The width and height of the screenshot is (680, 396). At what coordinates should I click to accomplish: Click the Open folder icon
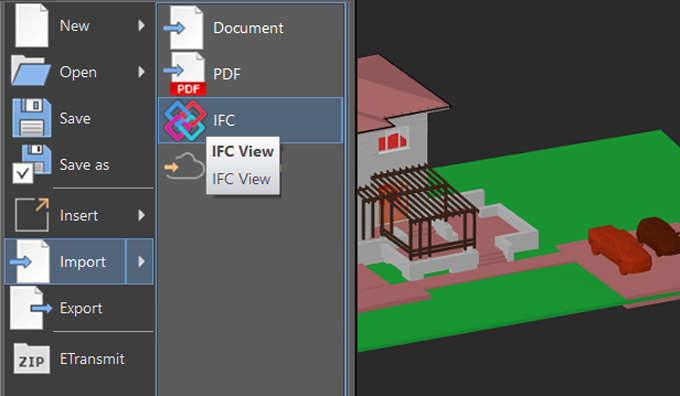click(30, 71)
